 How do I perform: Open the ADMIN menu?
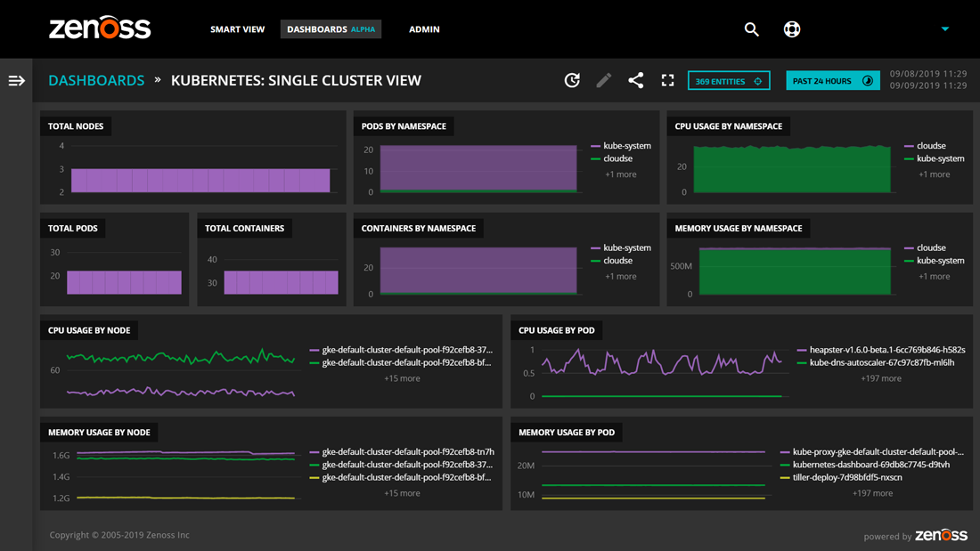click(x=424, y=28)
